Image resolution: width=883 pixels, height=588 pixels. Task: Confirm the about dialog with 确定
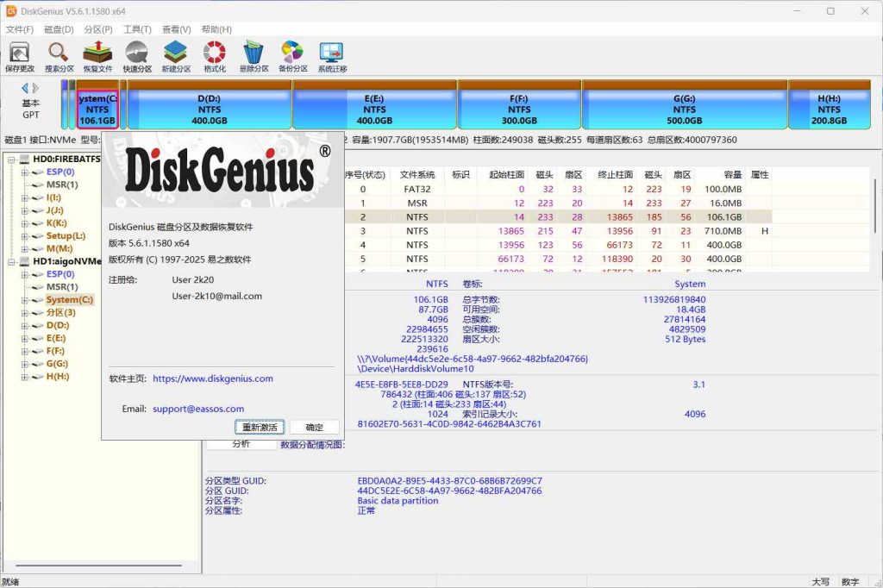click(314, 428)
